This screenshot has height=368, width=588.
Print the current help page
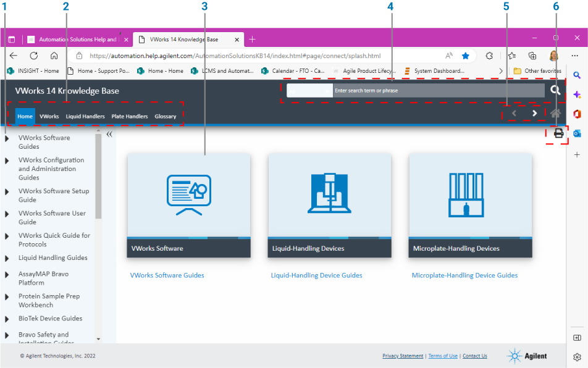pos(558,133)
